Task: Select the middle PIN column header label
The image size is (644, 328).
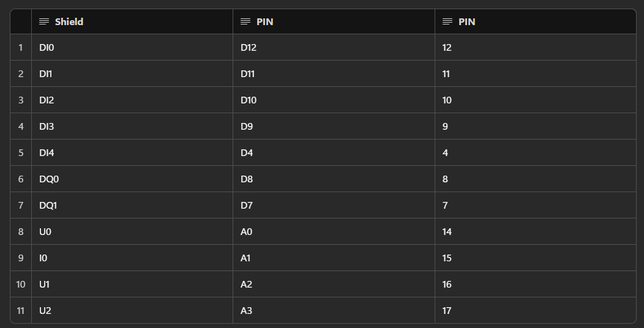Action: click(264, 21)
